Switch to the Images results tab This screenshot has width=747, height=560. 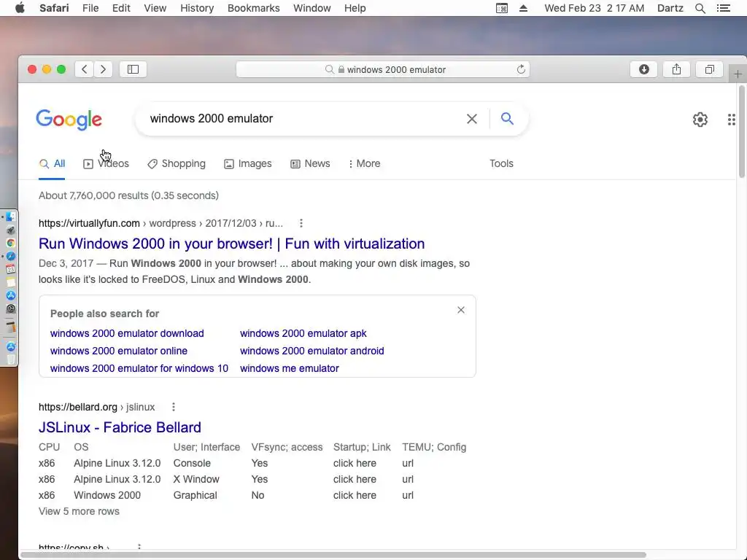click(248, 163)
